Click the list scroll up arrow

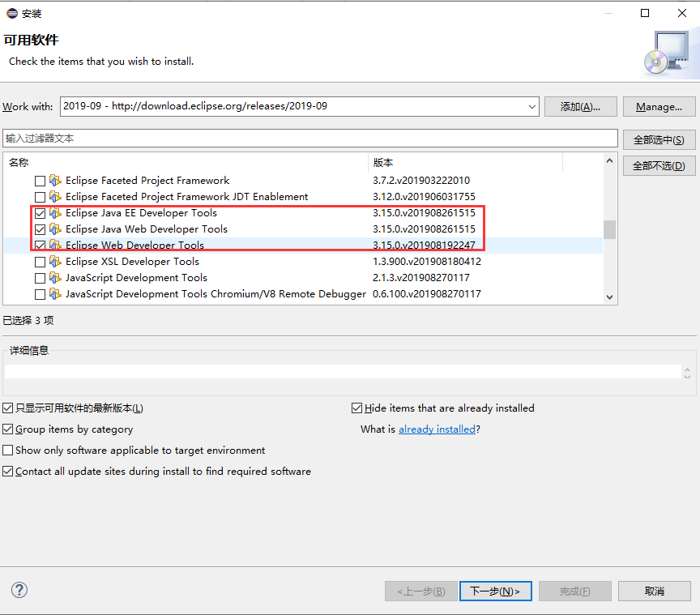click(x=609, y=160)
